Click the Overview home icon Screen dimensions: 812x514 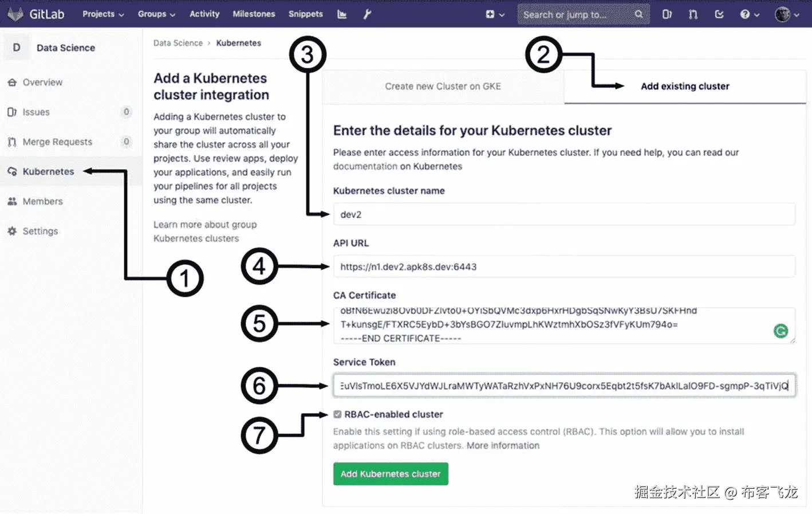(12, 83)
